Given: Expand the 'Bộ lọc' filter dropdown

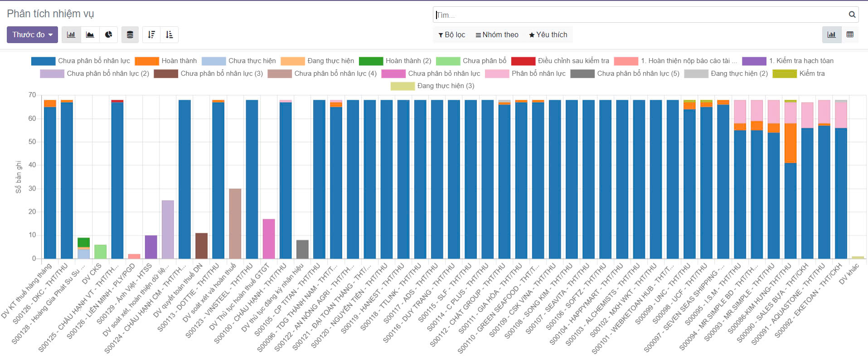Looking at the screenshot, I should [x=451, y=34].
